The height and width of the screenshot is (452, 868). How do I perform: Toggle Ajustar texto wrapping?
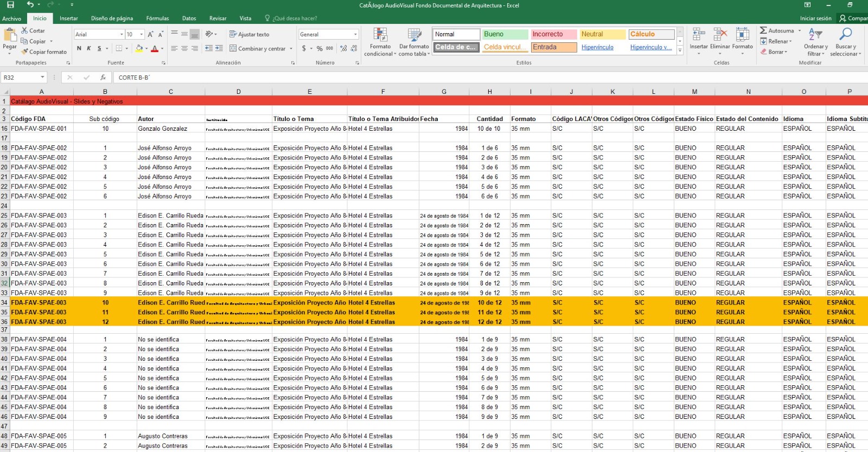pyautogui.click(x=249, y=34)
